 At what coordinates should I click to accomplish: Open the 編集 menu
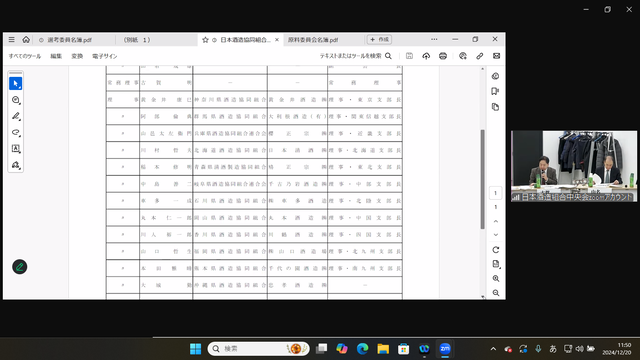click(x=56, y=56)
